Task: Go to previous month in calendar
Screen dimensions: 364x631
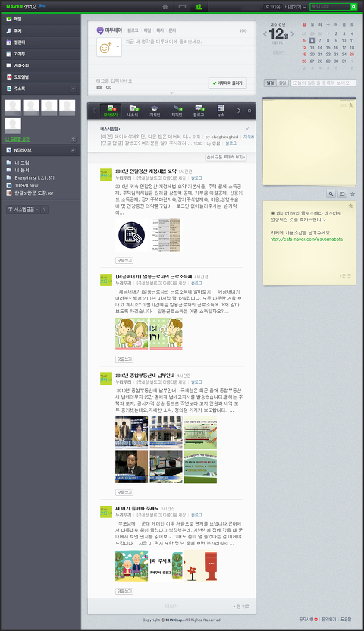Action: tap(265, 34)
